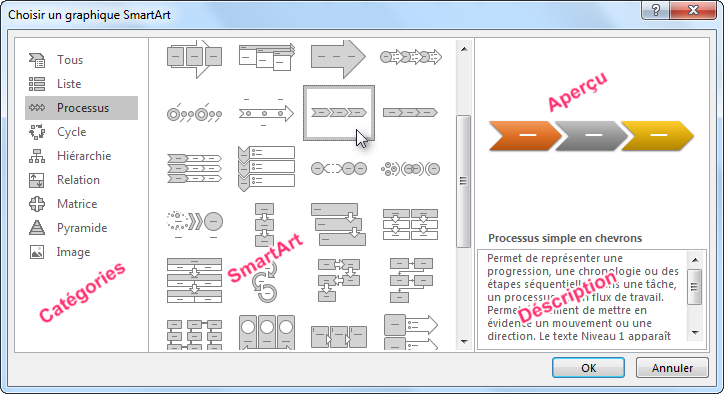Click the gallery scroll up arrow
Screen dimensions: 724x394
464,49
